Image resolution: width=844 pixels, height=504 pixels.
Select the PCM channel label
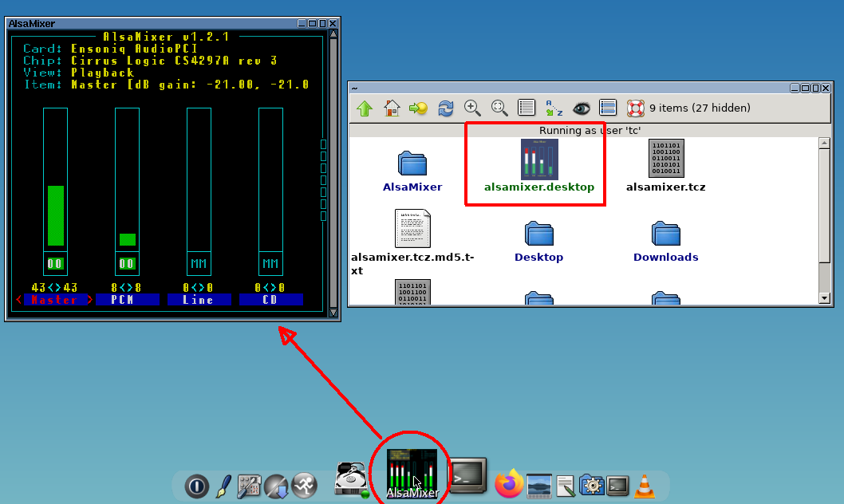(x=128, y=300)
